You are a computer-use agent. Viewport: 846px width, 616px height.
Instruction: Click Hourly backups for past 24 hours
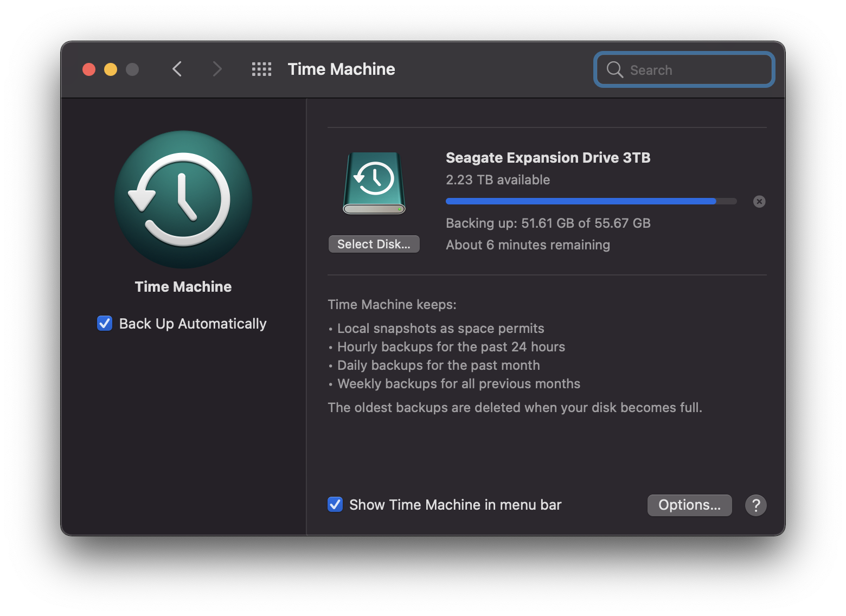[x=451, y=347]
